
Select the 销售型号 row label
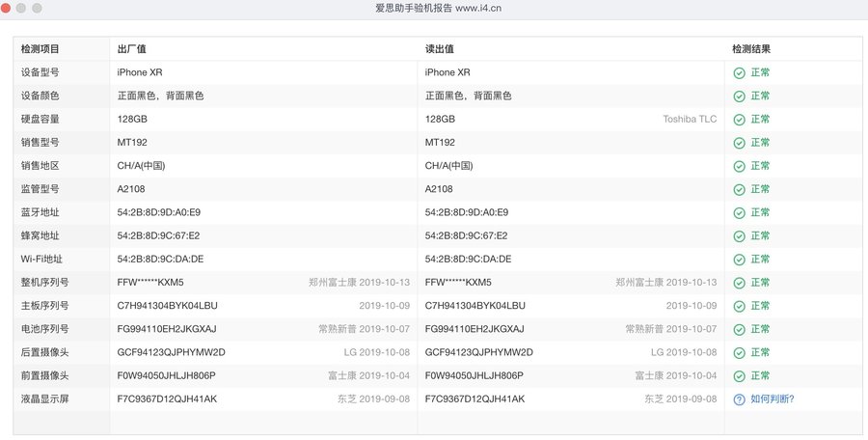[x=40, y=143]
